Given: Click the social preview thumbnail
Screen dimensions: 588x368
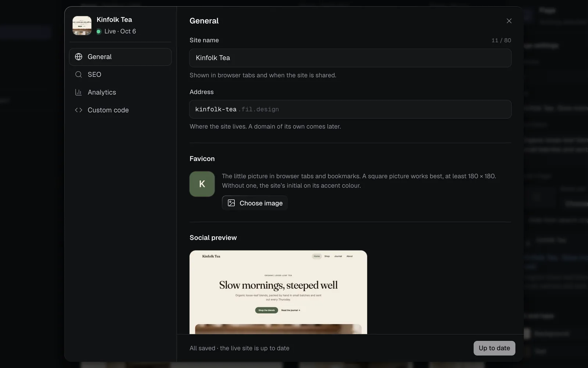Looking at the screenshot, I should pyautogui.click(x=278, y=292).
